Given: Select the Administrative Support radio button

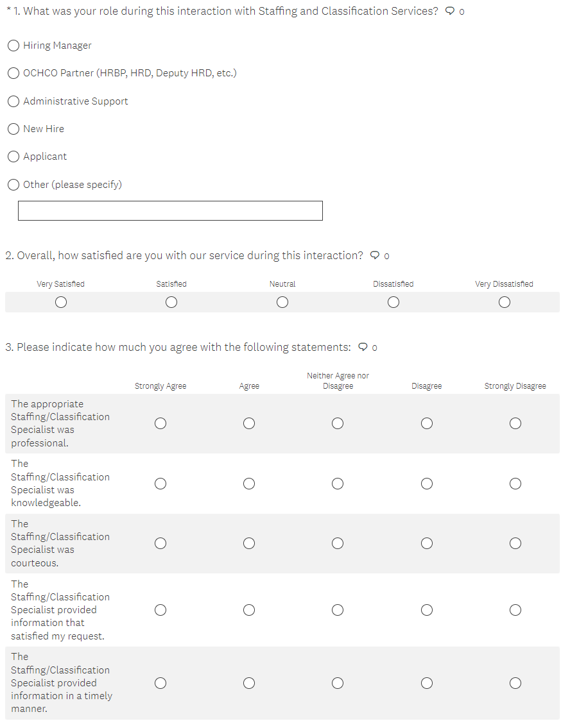Looking at the screenshot, I should (13, 101).
